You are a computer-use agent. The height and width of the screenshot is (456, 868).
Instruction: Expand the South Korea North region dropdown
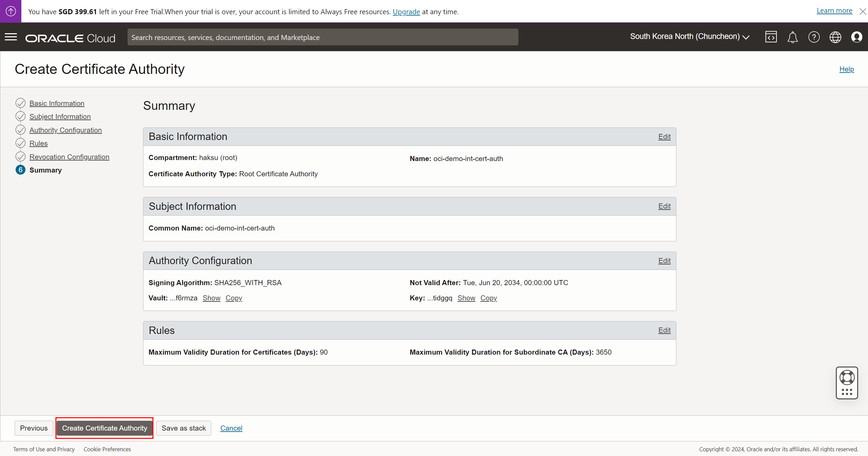click(689, 37)
